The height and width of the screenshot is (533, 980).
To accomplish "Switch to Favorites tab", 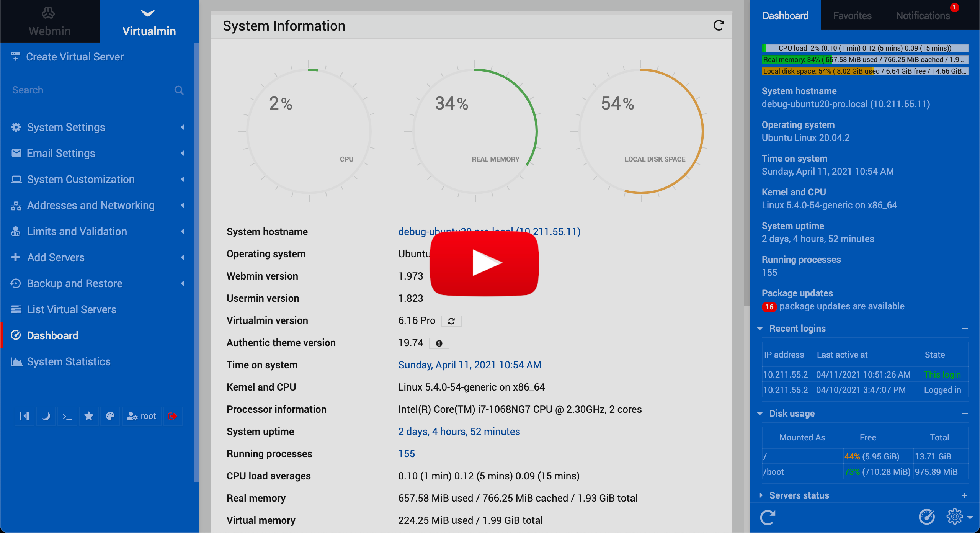I will coord(852,15).
